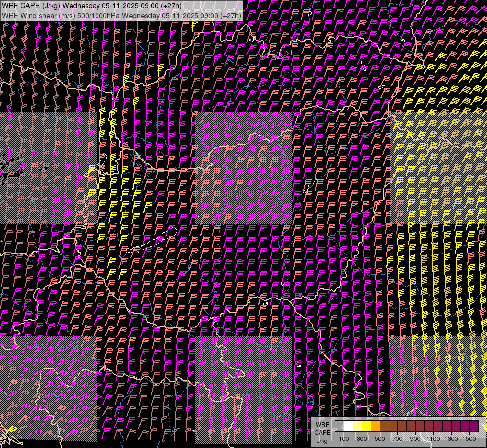Click the gray swatch in the CAPE legend
Viewport: 487px width, 448px height.
[x=340, y=426]
